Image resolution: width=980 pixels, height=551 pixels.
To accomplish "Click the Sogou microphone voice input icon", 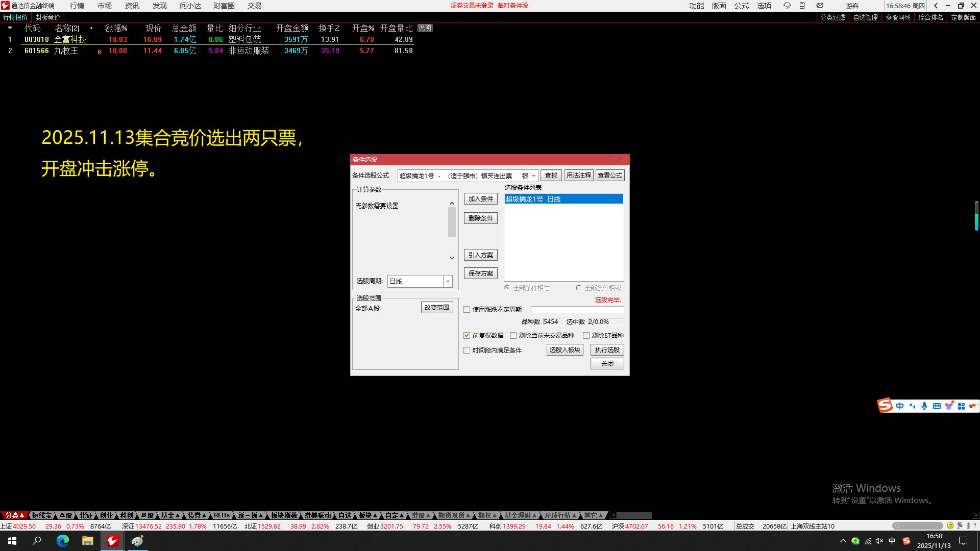I will pos(924,406).
